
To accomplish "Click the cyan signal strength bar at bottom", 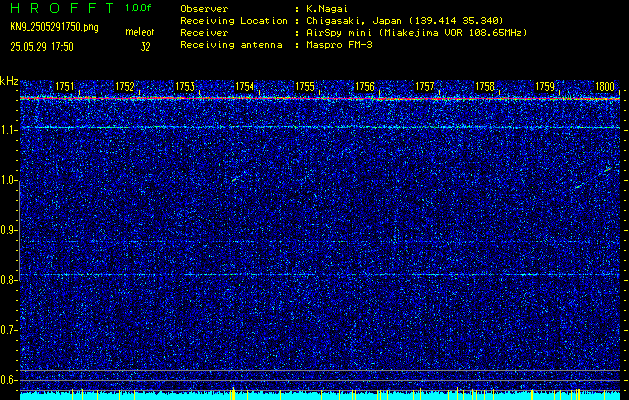I will pos(320,396).
